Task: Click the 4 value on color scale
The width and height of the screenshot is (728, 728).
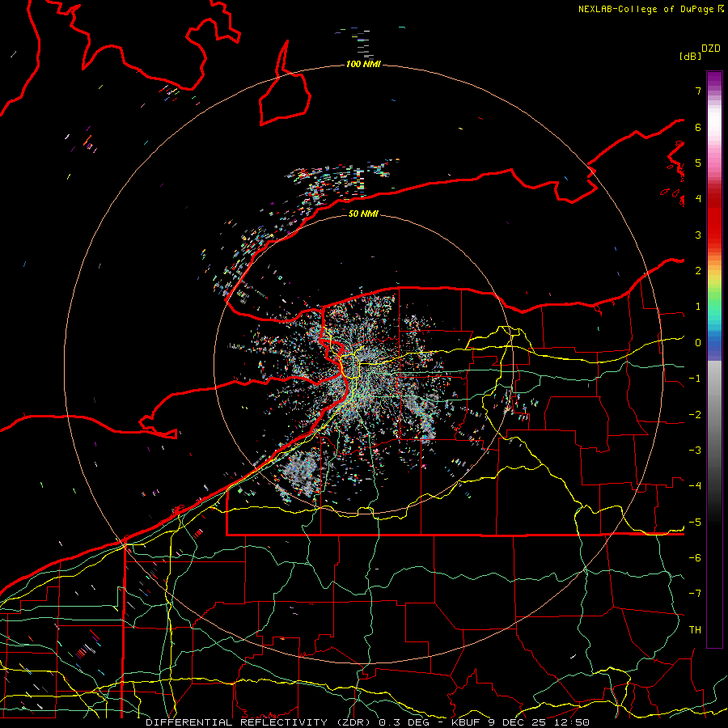Action: (x=698, y=199)
